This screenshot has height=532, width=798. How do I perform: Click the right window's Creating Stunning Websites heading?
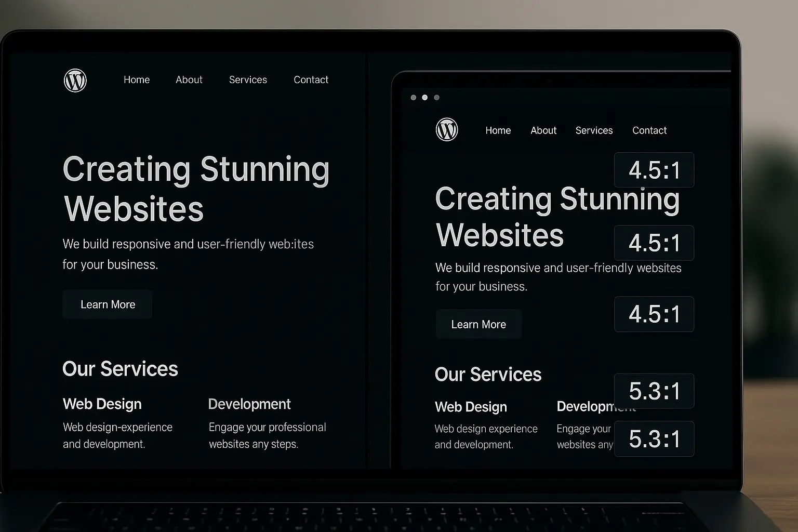(x=557, y=217)
